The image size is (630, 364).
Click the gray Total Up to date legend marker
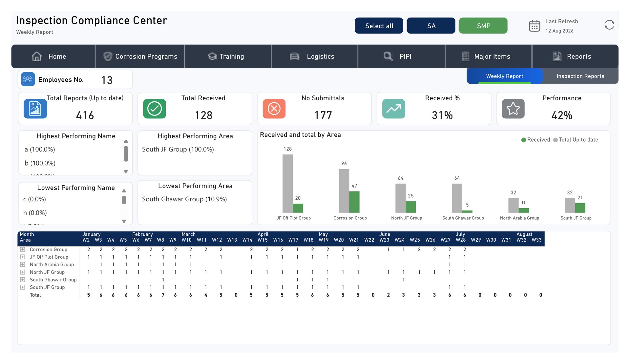(x=556, y=140)
